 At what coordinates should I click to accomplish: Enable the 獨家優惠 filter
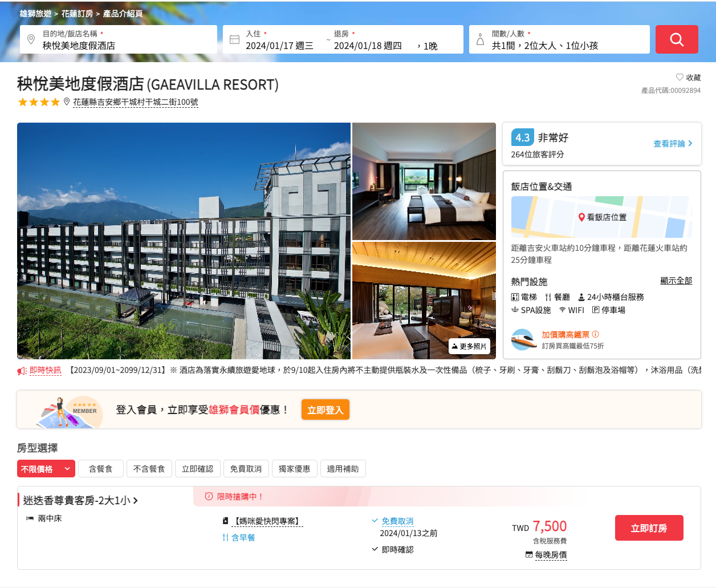[x=295, y=468]
